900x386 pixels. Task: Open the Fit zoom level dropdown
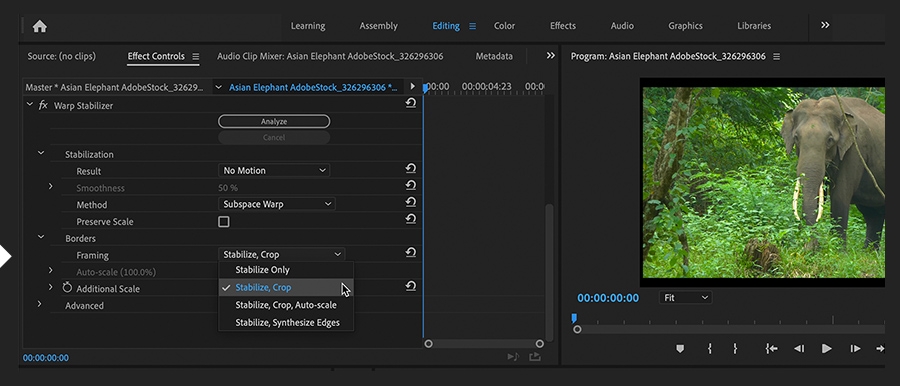(685, 298)
